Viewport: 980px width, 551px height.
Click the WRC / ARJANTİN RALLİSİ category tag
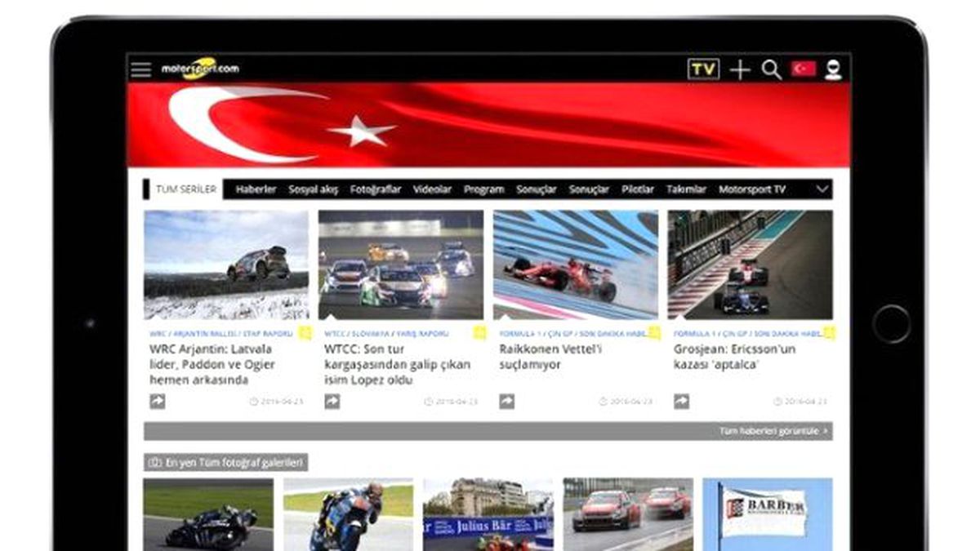(x=220, y=333)
